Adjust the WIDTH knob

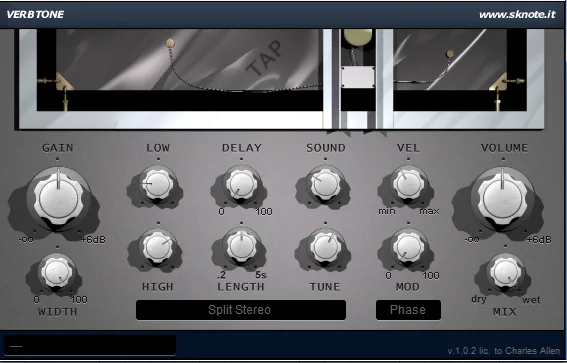coord(57,272)
